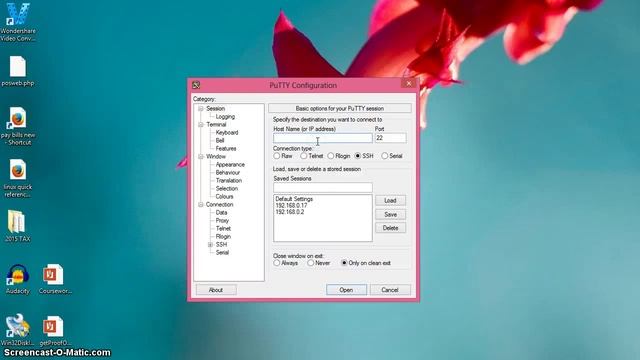Select saved session 192.168.0.2
This screenshot has height=360, width=640.
point(289,212)
